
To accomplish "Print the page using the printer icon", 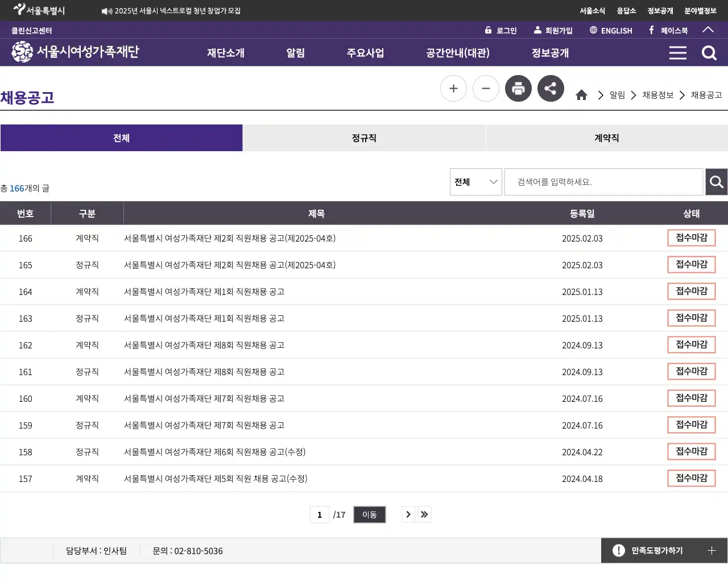I will tap(518, 88).
